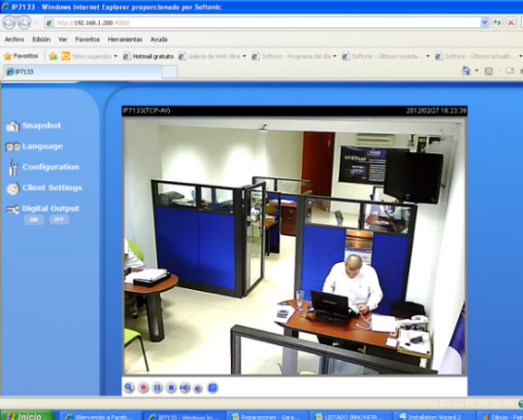Click the read mail icon in command bar
Image resolution: width=523 pixels, height=420 pixels.
click(510, 71)
